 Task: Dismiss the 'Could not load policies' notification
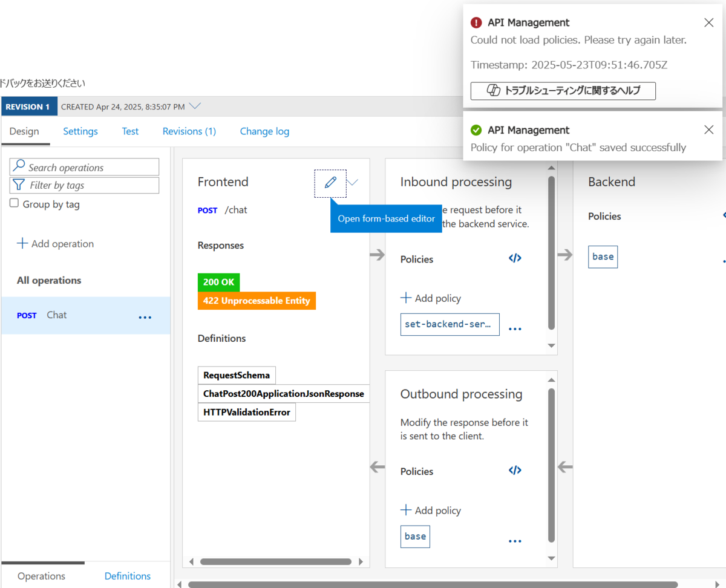[709, 22]
